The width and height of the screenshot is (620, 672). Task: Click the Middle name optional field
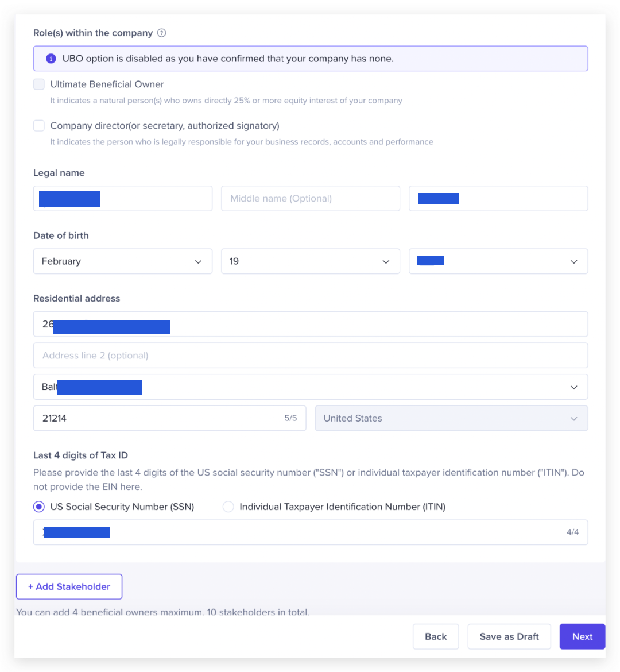click(x=310, y=198)
